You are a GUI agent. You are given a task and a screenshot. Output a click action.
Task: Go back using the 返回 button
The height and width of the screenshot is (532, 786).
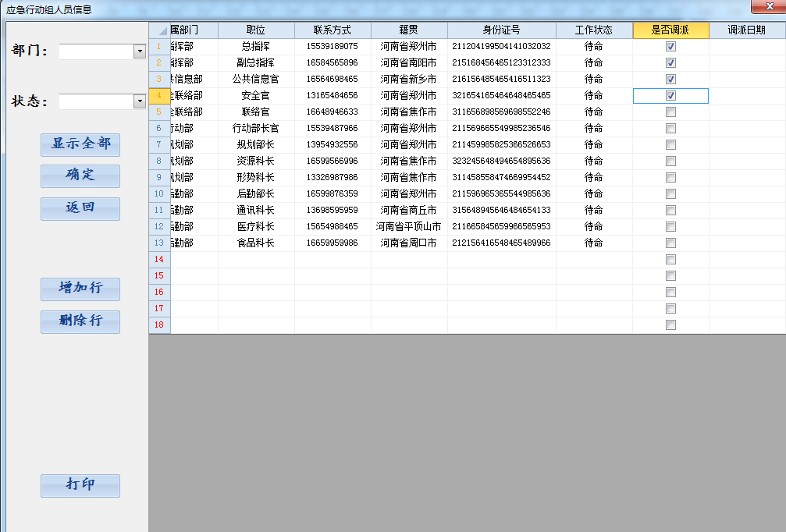pos(80,208)
